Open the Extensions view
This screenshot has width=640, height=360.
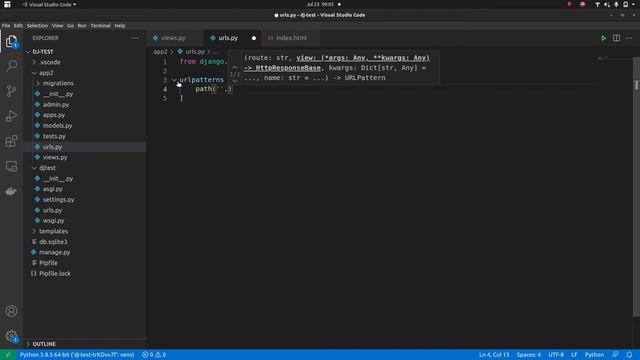[11, 141]
